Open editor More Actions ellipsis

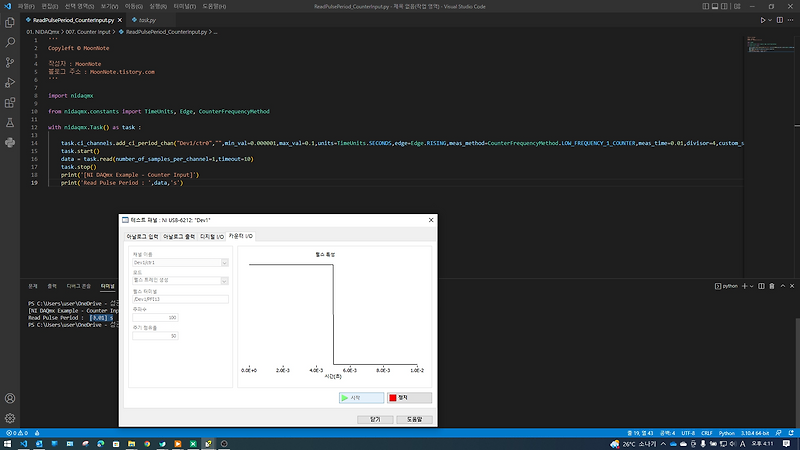click(x=790, y=20)
